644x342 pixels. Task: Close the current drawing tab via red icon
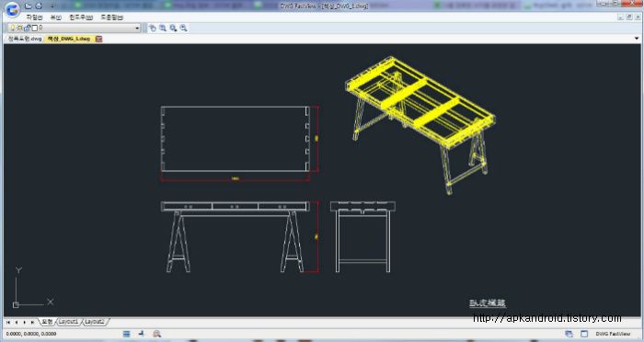click(x=98, y=39)
